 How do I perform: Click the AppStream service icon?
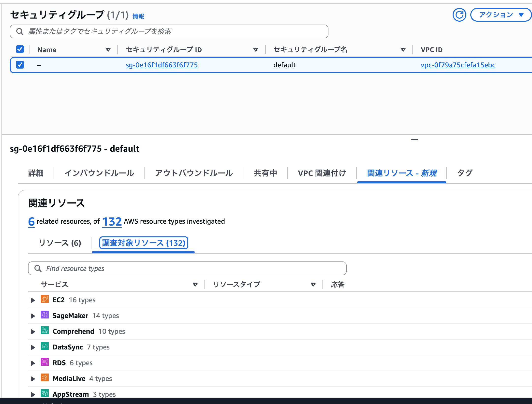45,393
